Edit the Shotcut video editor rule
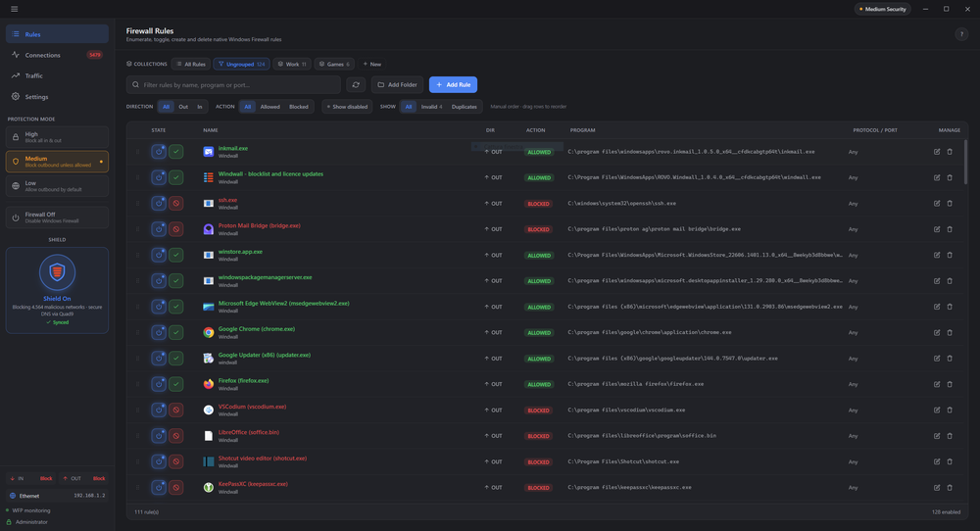The image size is (980, 531). tap(937, 461)
